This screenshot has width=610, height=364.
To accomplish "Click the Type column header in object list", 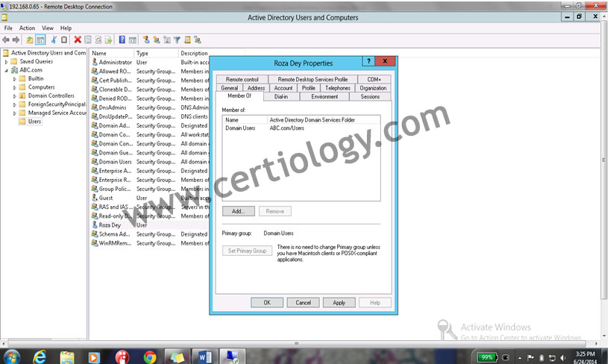I will [x=156, y=54].
